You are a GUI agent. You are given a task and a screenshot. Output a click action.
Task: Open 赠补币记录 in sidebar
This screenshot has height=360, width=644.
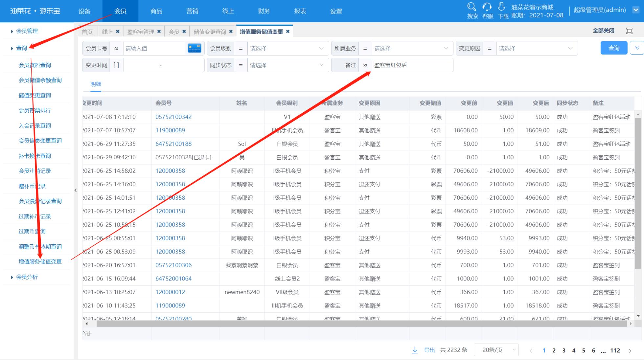pyautogui.click(x=32, y=186)
